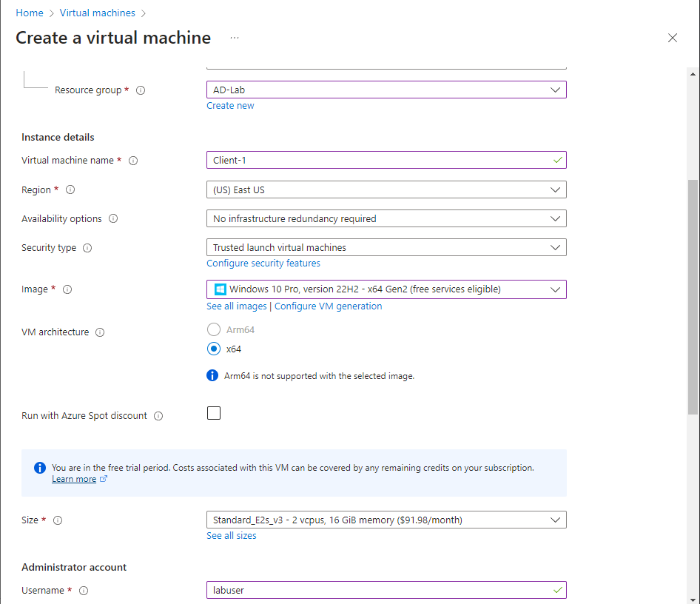Screen dimensions: 700x604
Task: Click Security type info icon
Action: [x=87, y=248]
